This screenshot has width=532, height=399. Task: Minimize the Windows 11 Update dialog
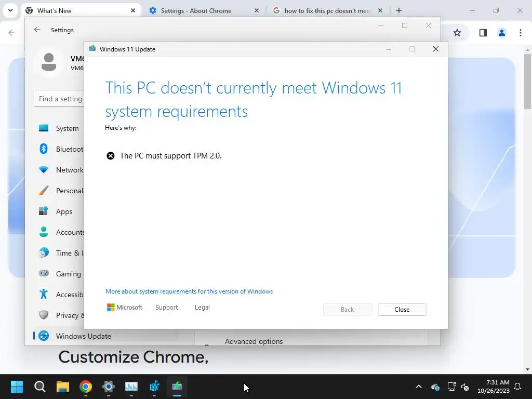tap(389, 49)
